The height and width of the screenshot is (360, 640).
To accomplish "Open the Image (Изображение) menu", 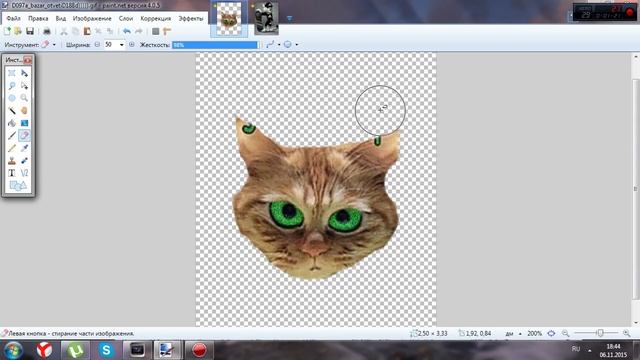I will pyautogui.click(x=92, y=18).
